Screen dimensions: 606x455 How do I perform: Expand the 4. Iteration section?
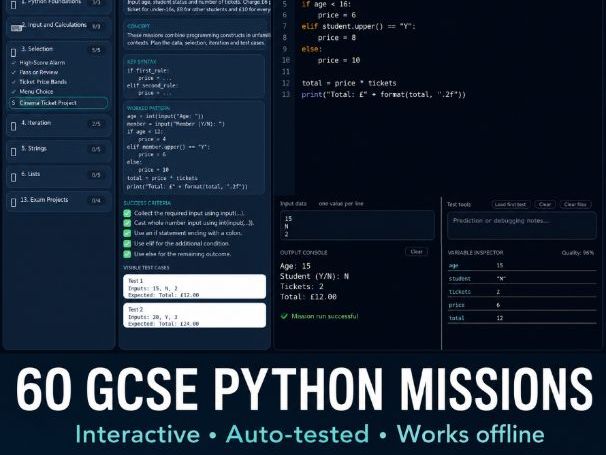59,125
